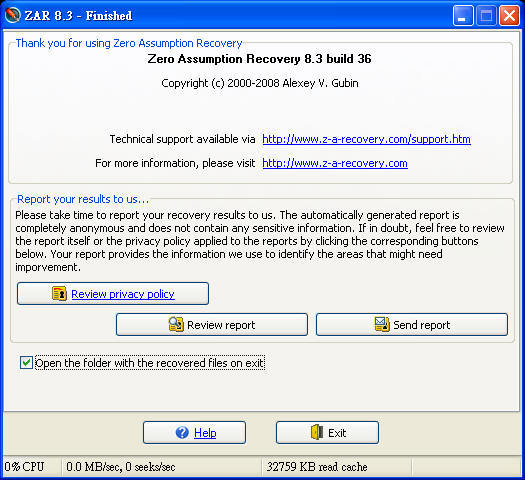525x480 pixels.
Task: Minimize the ZAR 8.3 window
Action: [x=463, y=15]
